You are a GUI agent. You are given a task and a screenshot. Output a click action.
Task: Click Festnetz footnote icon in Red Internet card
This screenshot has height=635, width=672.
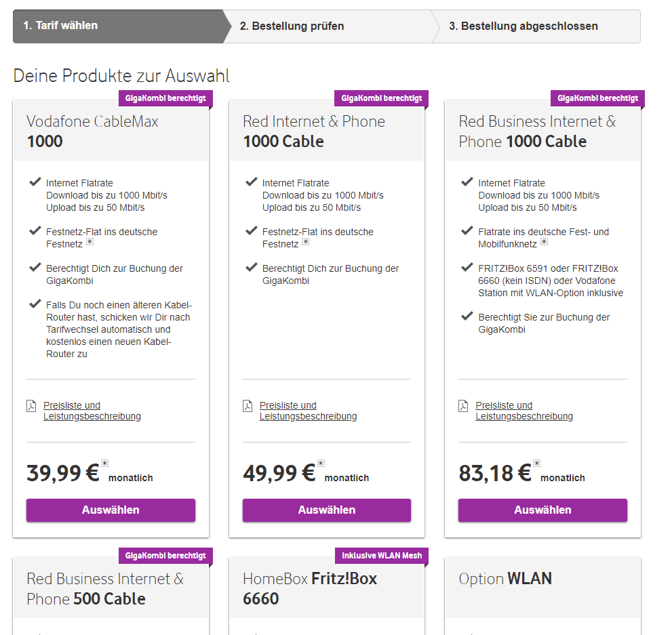click(x=306, y=243)
